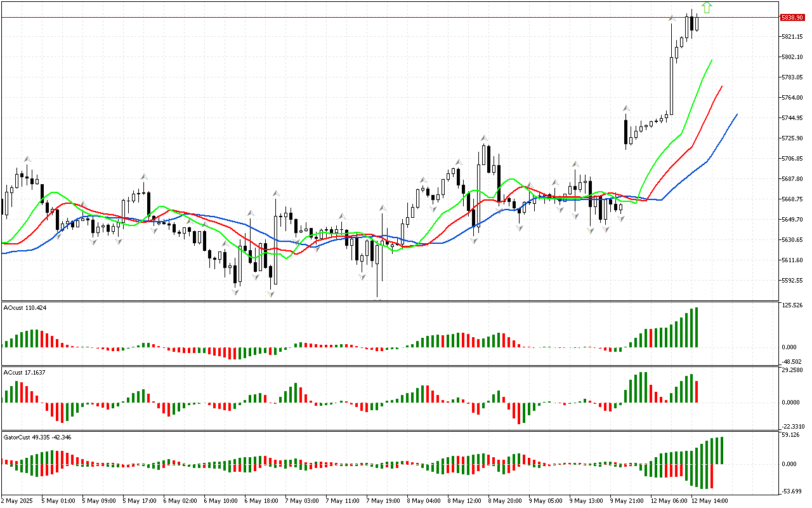
Task: Click the 125.526 AO scale value
Action: (793, 305)
